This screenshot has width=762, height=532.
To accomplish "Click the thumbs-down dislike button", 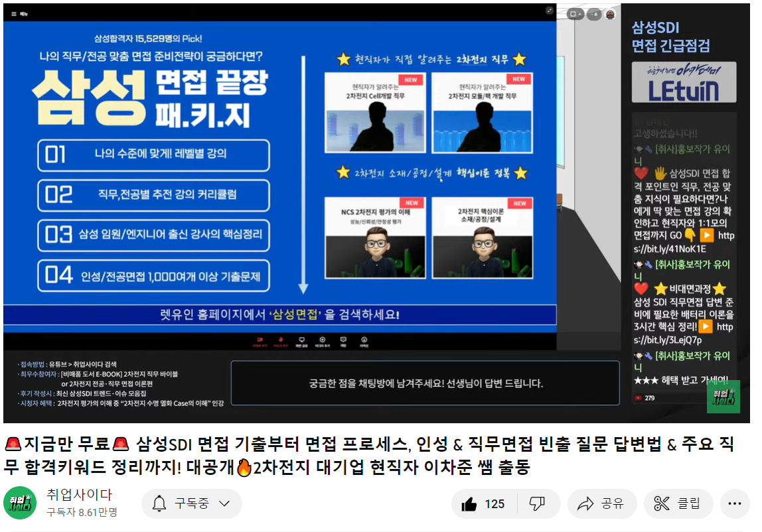I will click(x=537, y=504).
